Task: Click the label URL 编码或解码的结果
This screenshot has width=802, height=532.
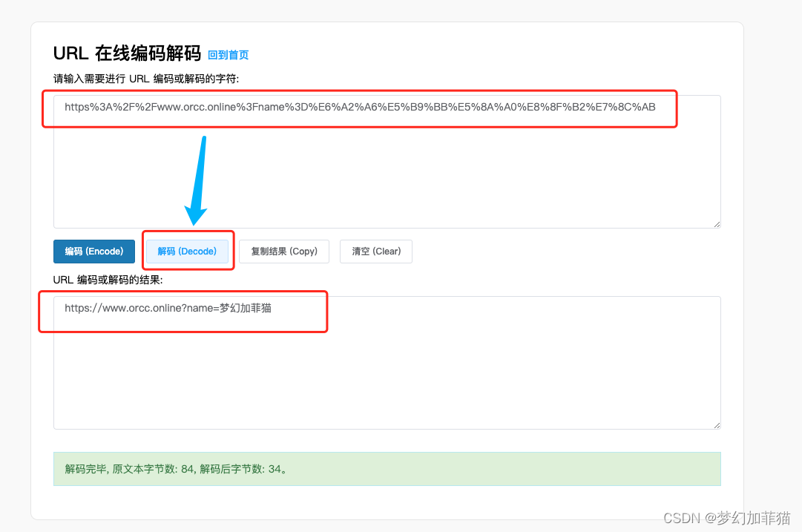Action: coord(108,280)
